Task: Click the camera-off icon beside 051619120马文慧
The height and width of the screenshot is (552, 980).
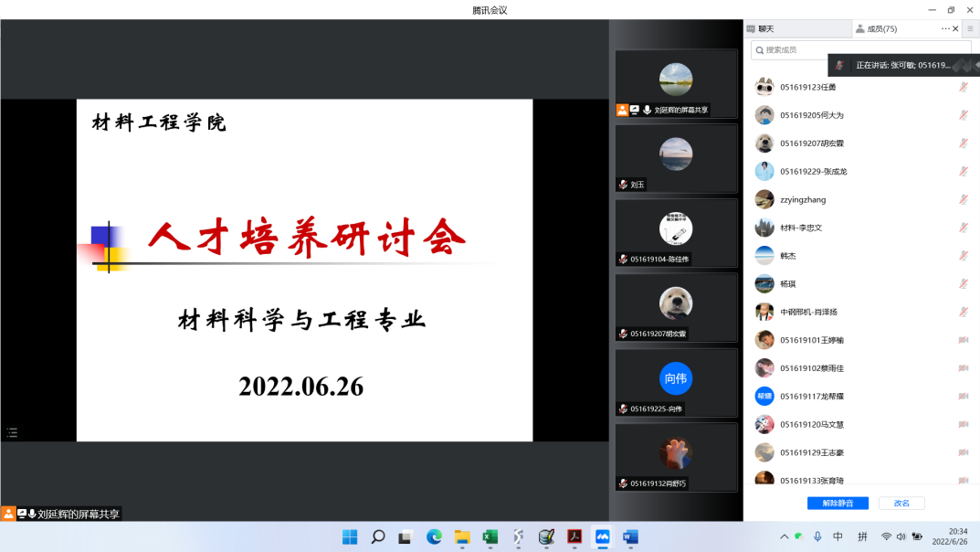Action: point(963,425)
